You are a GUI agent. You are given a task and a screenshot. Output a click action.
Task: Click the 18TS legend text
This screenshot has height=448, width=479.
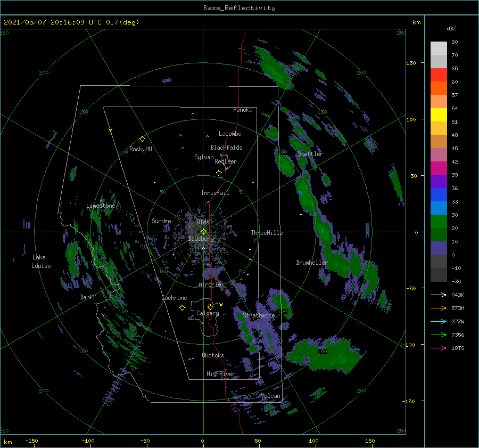pyautogui.click(x=458, y=348)
